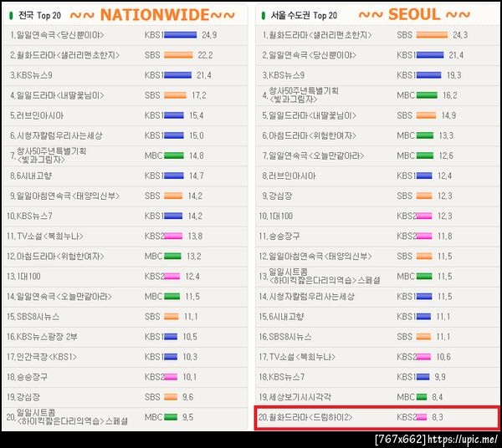Click '16.SBS8시뉴스' in the Seoul list

[x=285, y=337]
